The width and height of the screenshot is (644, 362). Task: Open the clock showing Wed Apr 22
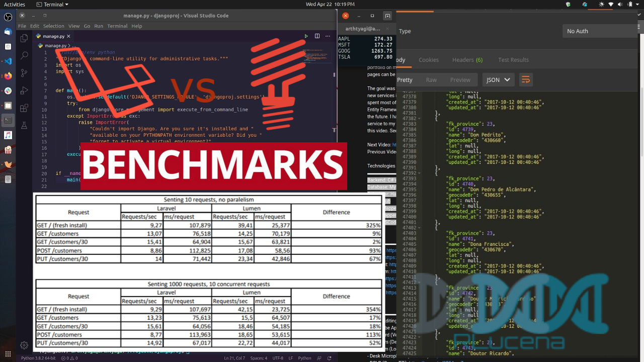pos(330,4)
